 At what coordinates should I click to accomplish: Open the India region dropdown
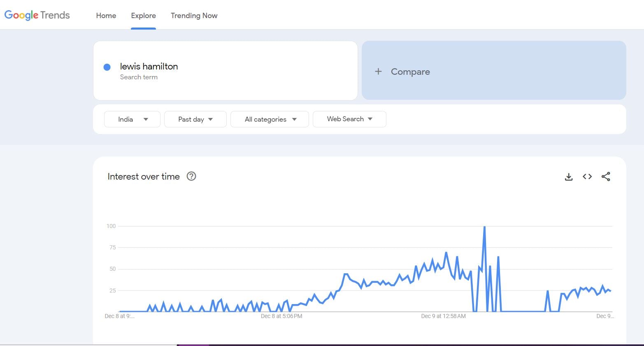tap(132, 119)
